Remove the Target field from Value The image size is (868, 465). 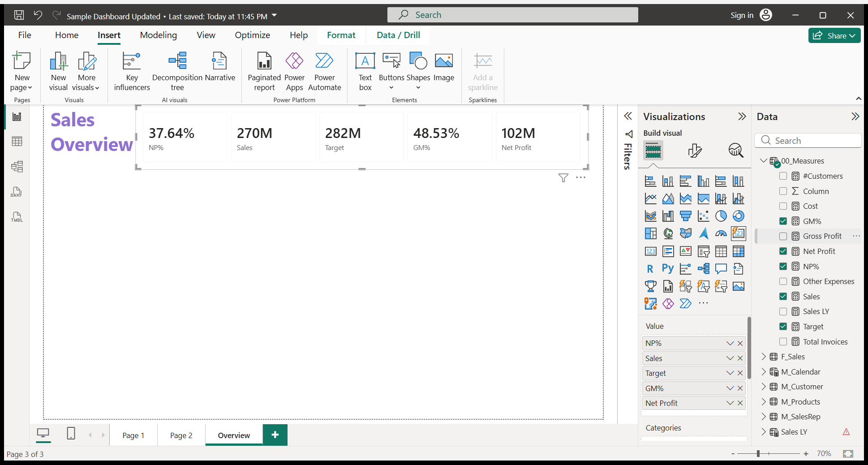pyautogui.click(x=740, y=373)
